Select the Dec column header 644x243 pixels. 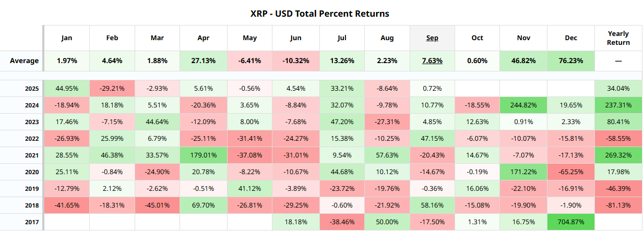pyautogui.click(x=571, y=38)
